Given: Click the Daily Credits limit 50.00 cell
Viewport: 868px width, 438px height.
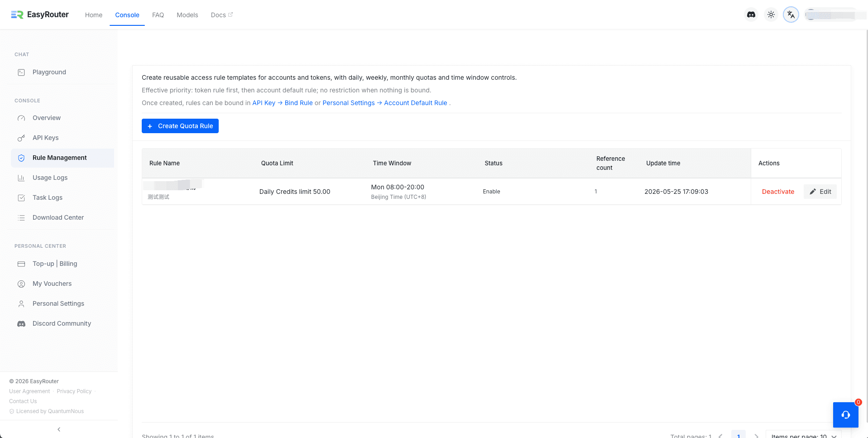Looking at the screenshot, I should click(x=295, y=192).
